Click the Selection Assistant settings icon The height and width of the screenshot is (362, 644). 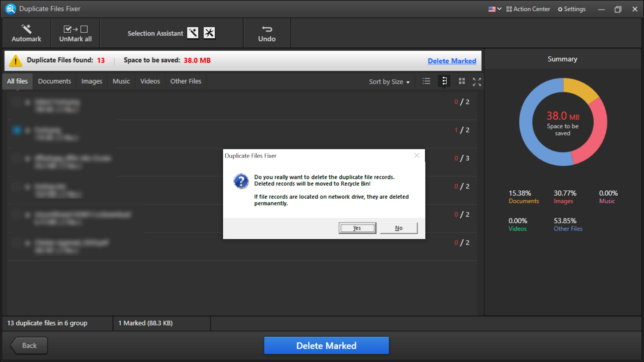pos(209,33)
